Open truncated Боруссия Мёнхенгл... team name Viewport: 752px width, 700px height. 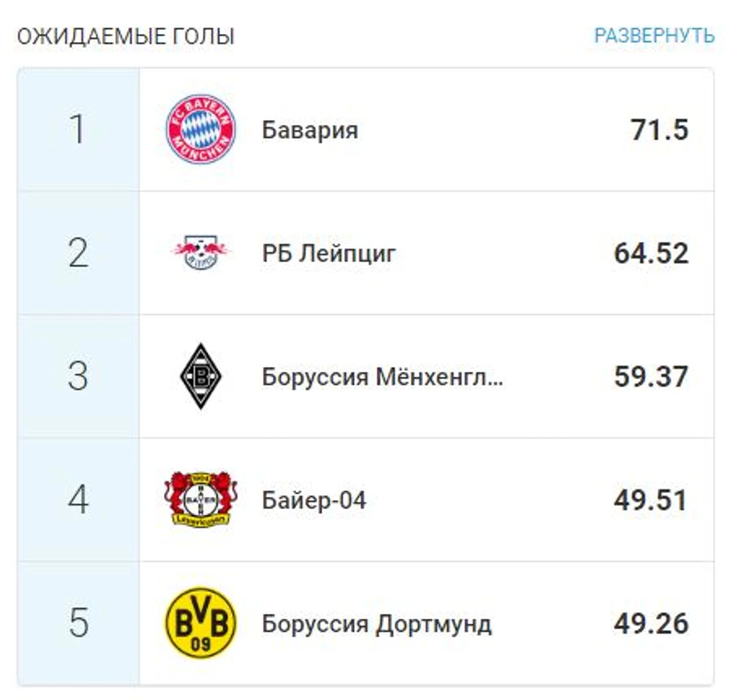pos(382,377)
